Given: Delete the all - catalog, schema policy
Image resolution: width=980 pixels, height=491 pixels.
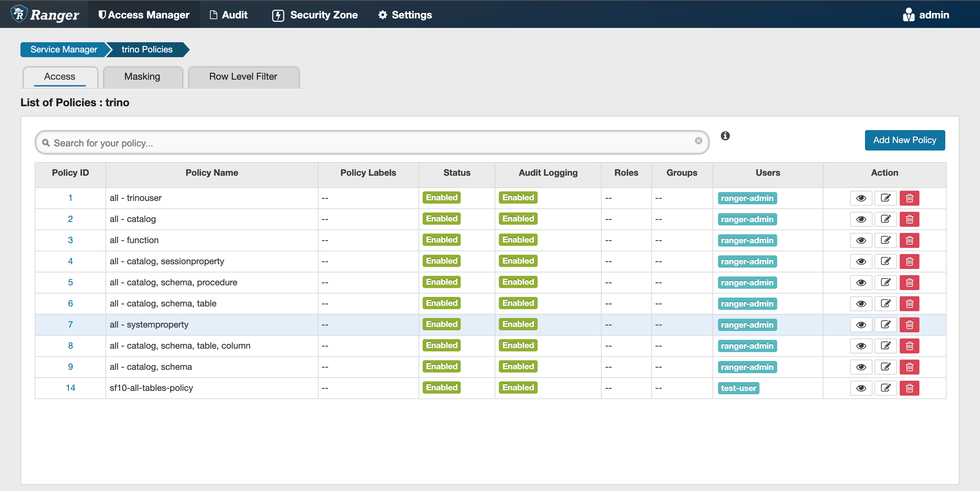Looking at the screenshot, I should tap(909, 367).
